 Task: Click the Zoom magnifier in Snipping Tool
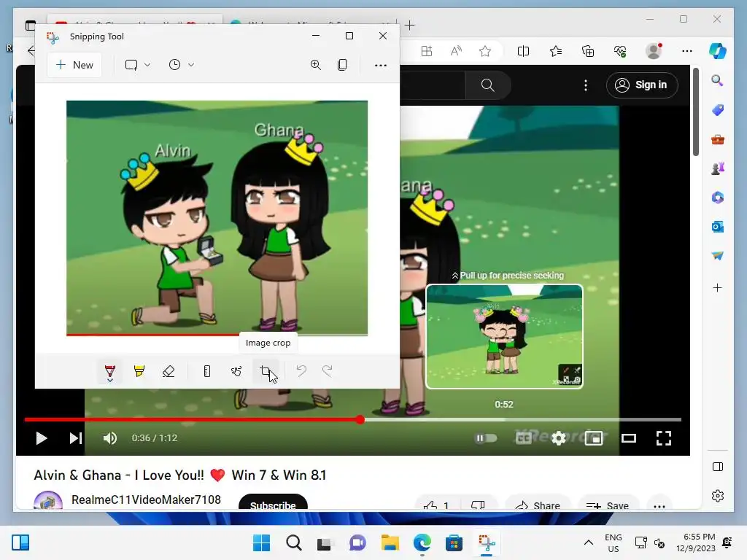point(315,65)
